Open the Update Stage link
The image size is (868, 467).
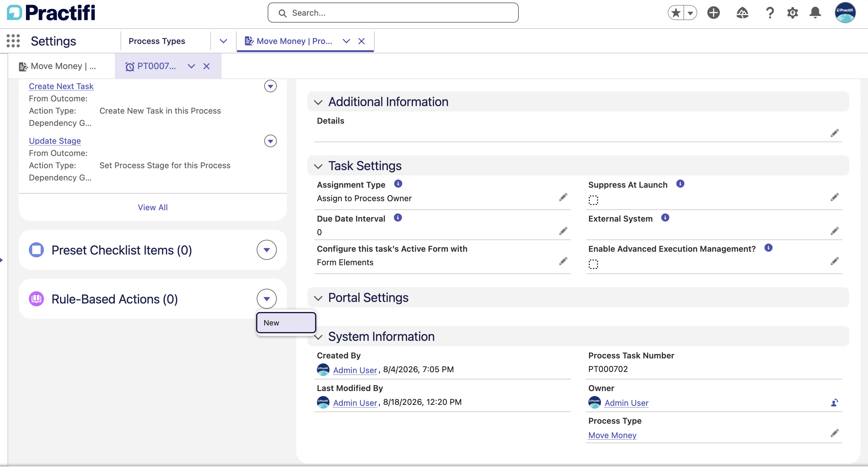click(55, 141)
